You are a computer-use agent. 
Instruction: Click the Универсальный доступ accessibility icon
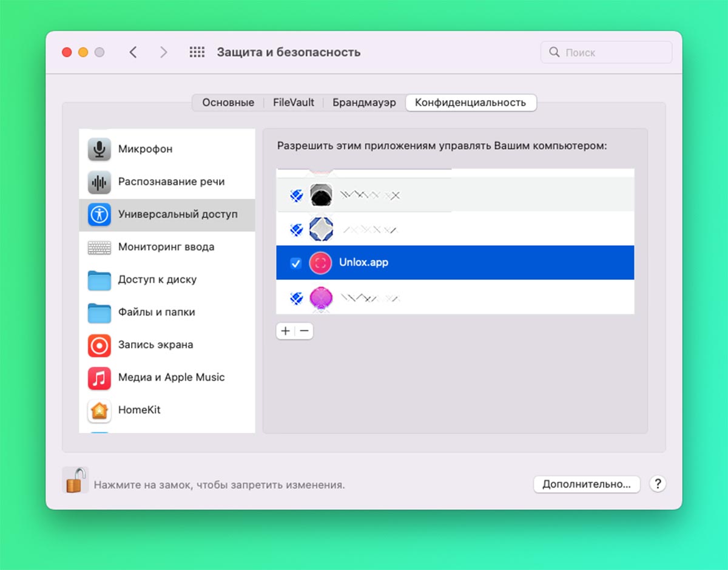click(99, 214)
